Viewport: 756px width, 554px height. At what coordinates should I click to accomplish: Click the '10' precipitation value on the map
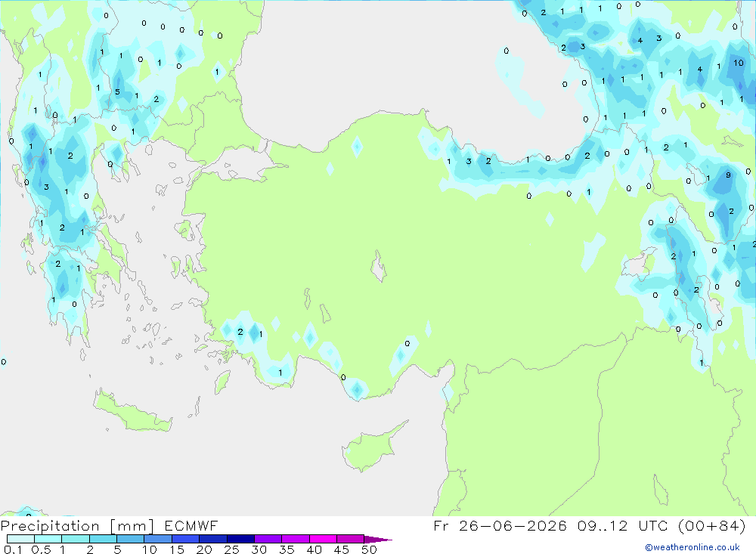[738, 63]
